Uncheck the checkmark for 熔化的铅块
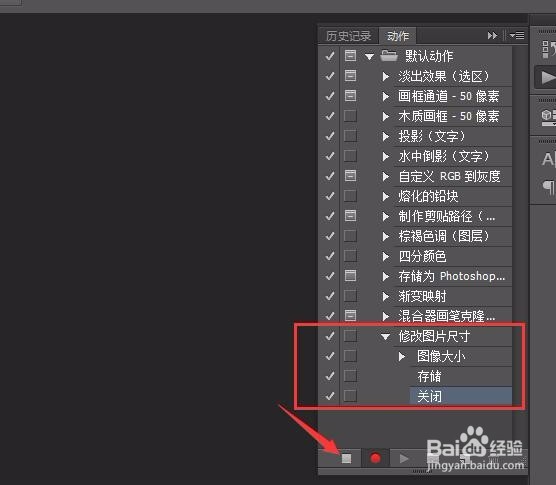 coord(330,196)
